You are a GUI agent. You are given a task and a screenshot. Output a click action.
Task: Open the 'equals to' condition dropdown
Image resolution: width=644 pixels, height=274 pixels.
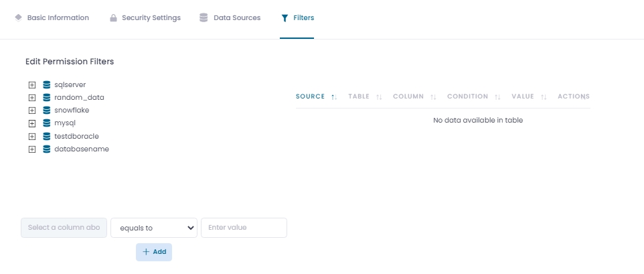click(x=154, y=228)
